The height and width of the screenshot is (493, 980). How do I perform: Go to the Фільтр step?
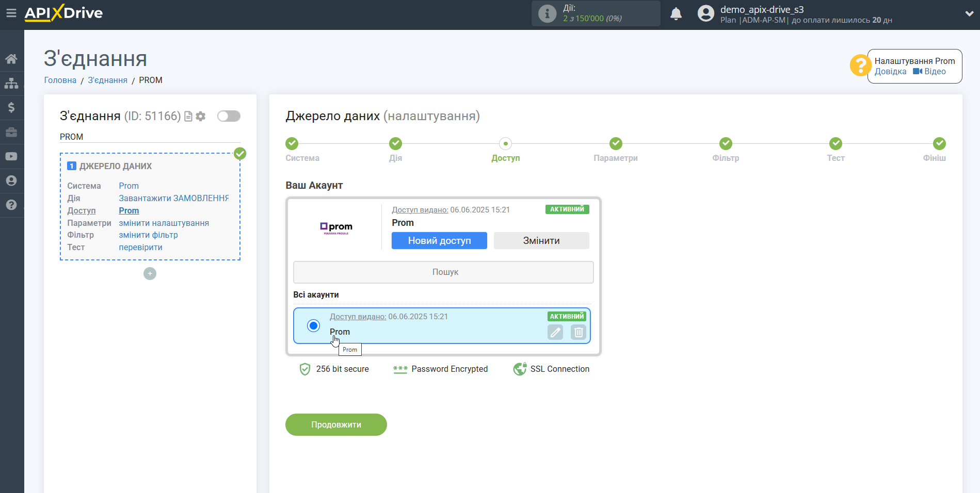pos(726,143)
